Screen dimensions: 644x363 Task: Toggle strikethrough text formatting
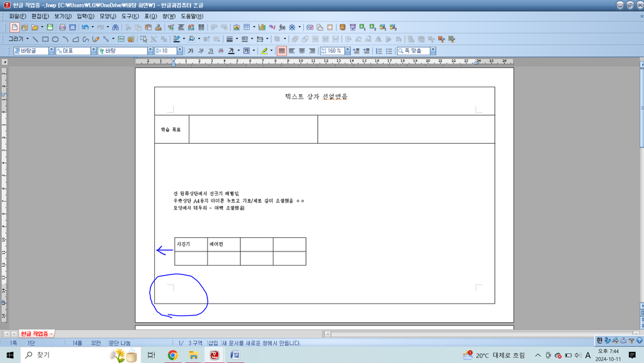221,51
